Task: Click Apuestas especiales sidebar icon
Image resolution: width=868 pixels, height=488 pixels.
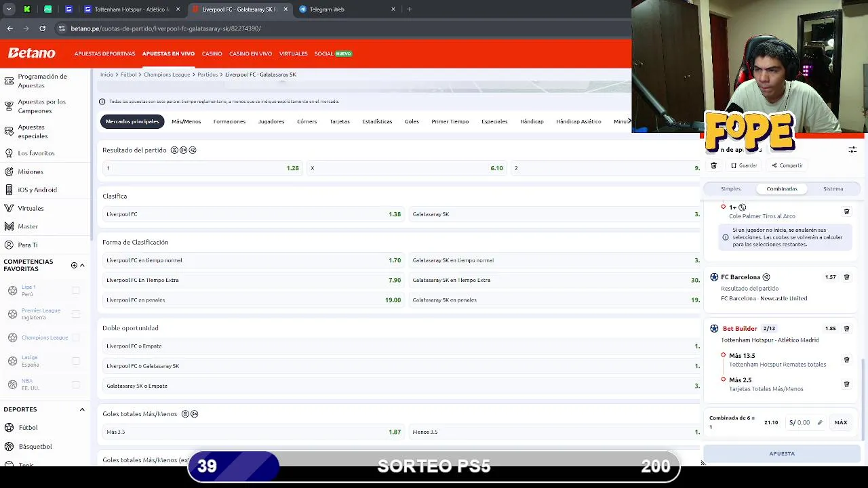Action: [x=9, y=131]
